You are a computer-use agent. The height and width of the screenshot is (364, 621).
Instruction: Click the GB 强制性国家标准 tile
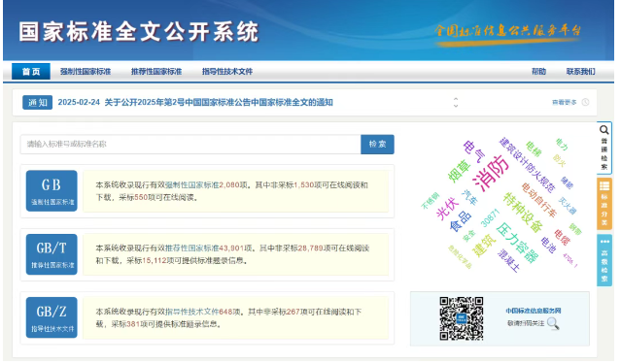click(52, 190)
